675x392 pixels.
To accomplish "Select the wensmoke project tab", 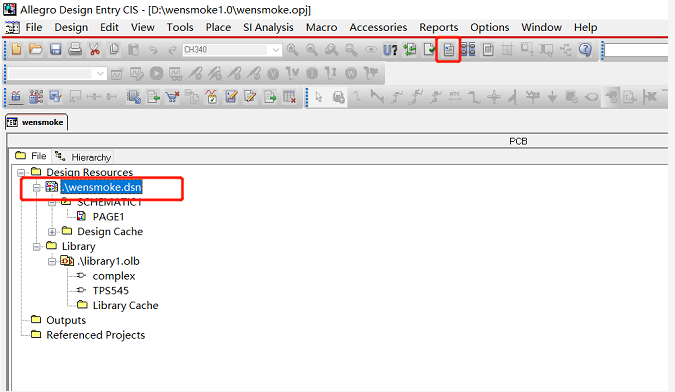I will click(36, 122).
